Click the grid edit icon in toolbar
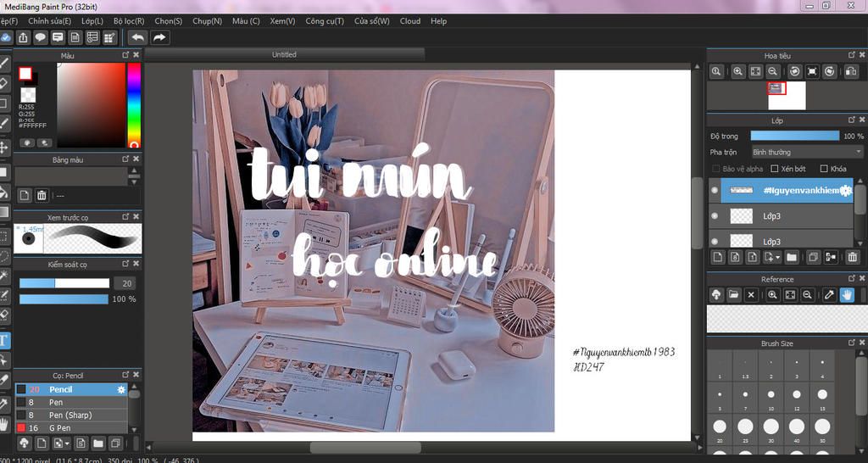 (x=110, y=37)
